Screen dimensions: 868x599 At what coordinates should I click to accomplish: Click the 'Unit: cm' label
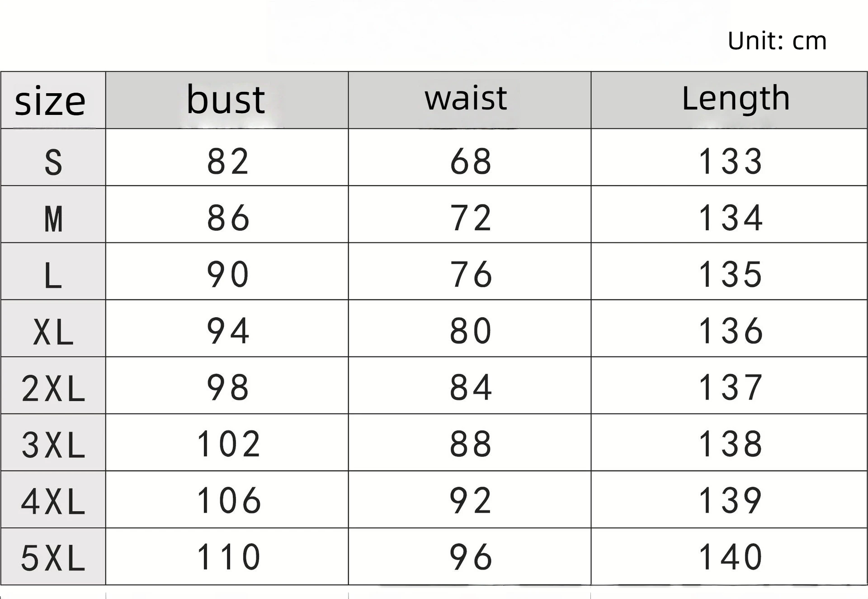[x=777, y=41]
